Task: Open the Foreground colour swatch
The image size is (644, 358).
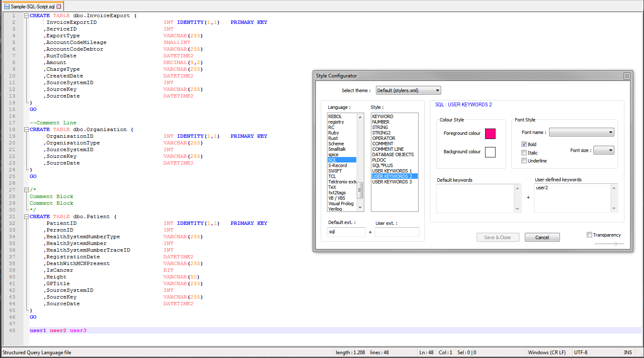Action: coord(490,133)
